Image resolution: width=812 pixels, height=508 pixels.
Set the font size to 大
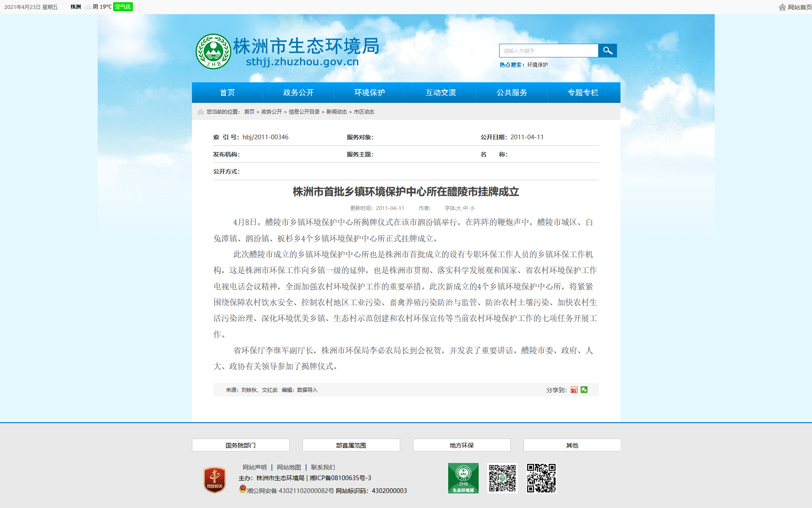(459, 208)
